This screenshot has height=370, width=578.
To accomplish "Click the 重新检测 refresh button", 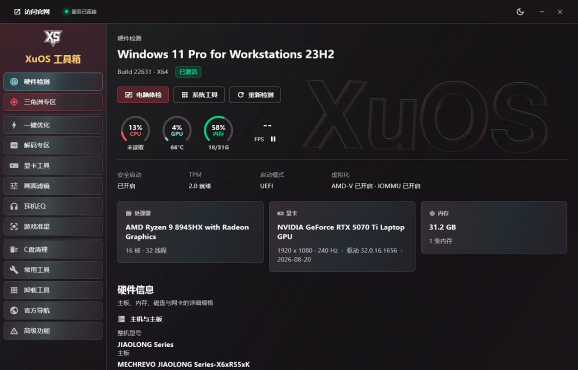I will click(x=255, y=95).
